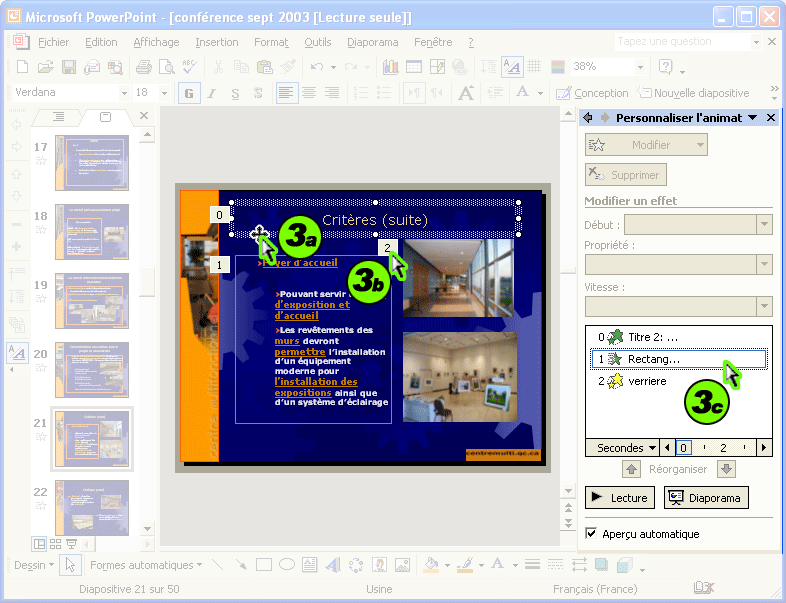786x603 pixels.
Task: Switch to the slides thumbnail tab
Action: point(105,117)
